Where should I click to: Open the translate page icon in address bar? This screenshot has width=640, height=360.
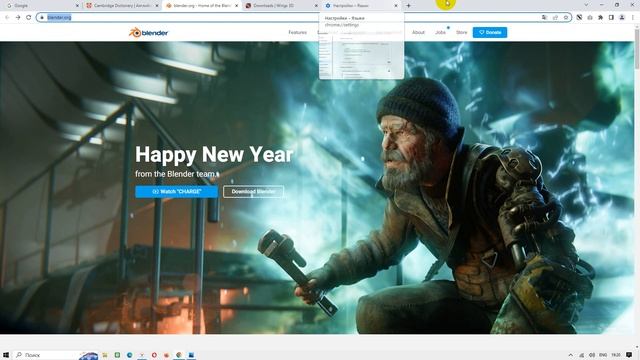point(544,17)
